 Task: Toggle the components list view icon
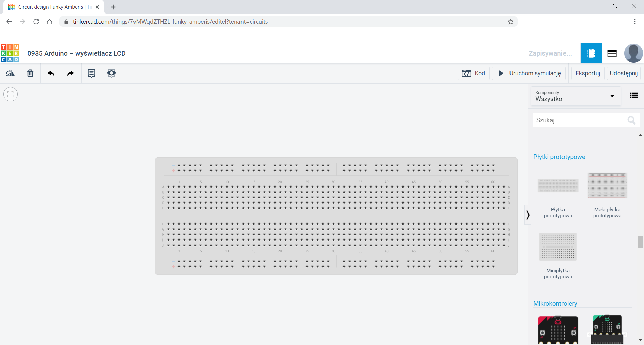[x=634, y=96]
